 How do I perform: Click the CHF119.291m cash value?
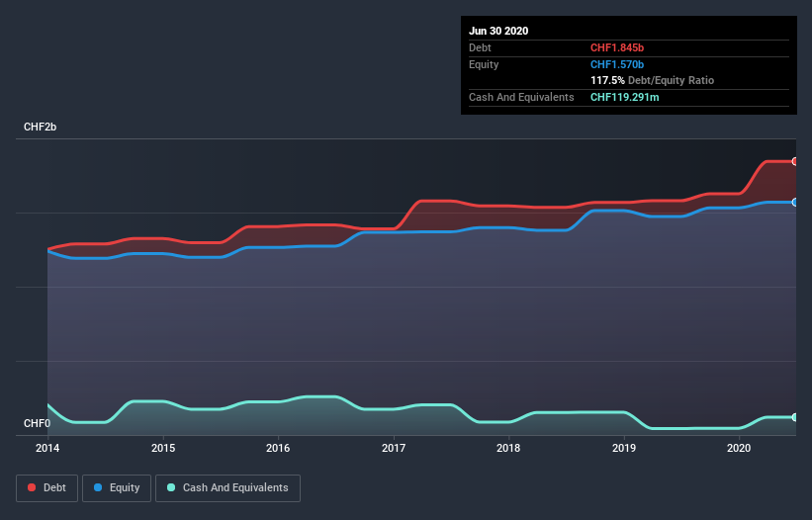624,97
